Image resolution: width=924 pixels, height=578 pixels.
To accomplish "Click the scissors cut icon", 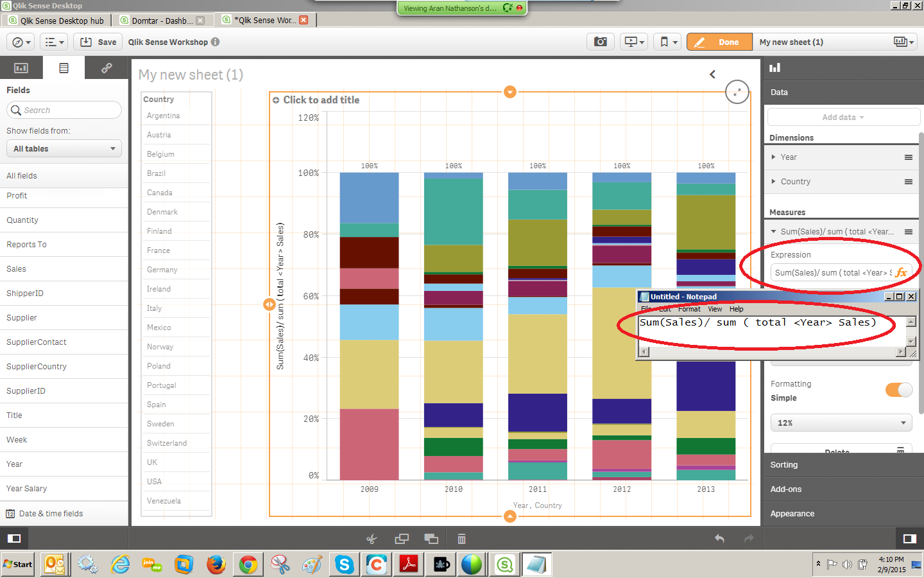I will point(372,539).
